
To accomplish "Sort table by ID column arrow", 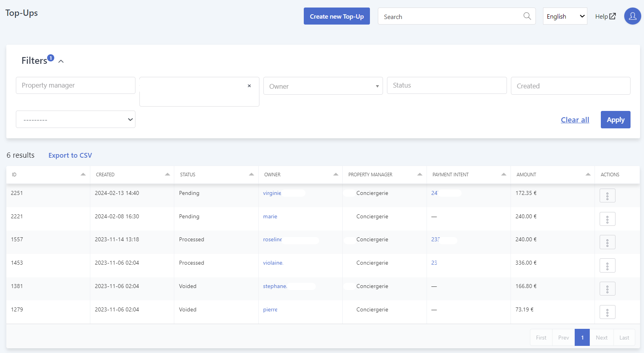I will pos(83,174).
